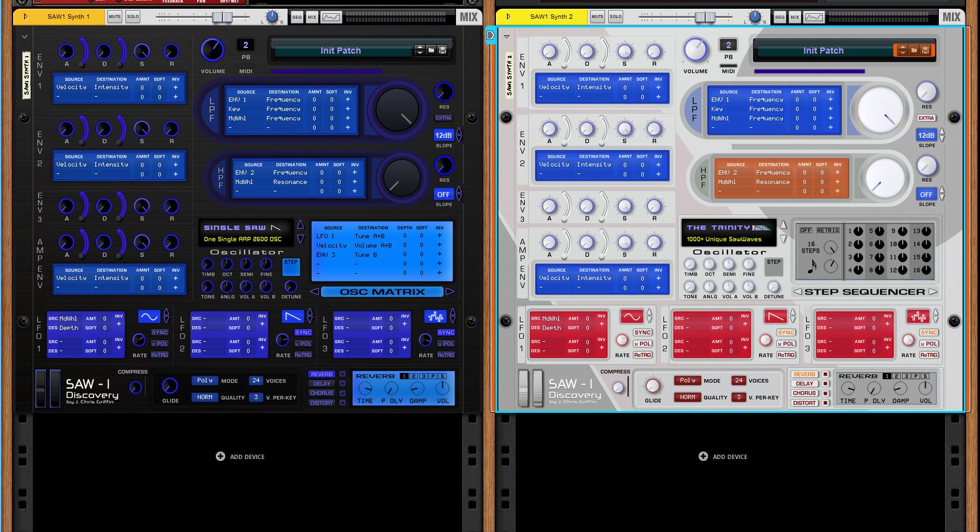The image size is (980, 532).
Task: Mute the SAW1 Synth 1 device
Action: point(115,17)
